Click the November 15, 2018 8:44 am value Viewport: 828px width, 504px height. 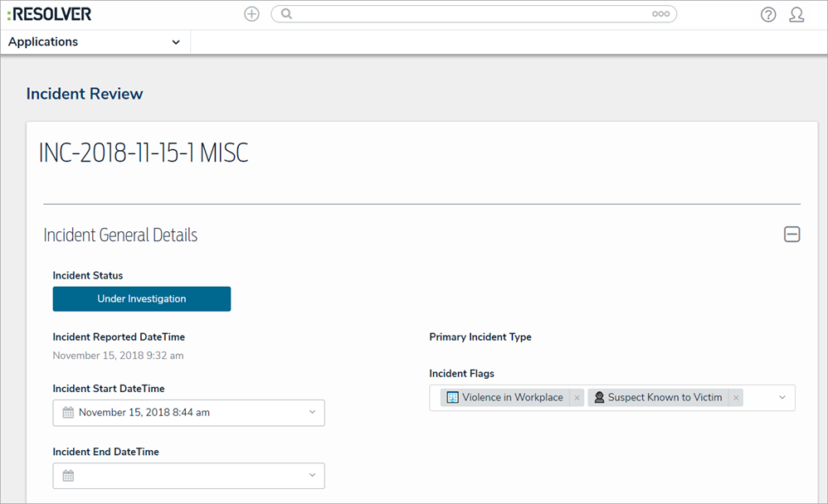click(x=144, y=413)
